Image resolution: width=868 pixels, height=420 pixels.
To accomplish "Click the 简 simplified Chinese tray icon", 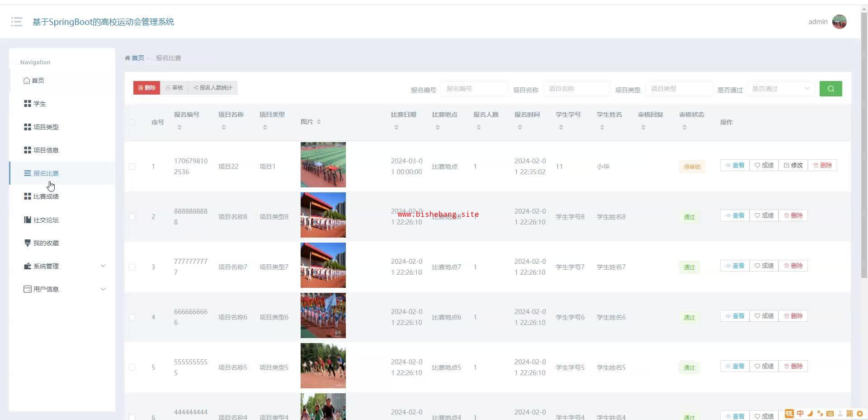I will 849,413.
